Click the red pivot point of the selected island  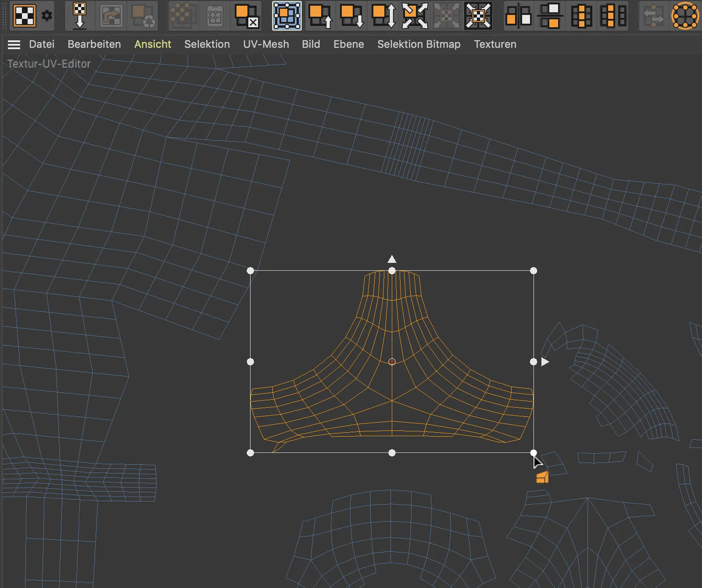click(x=392, y=362)
